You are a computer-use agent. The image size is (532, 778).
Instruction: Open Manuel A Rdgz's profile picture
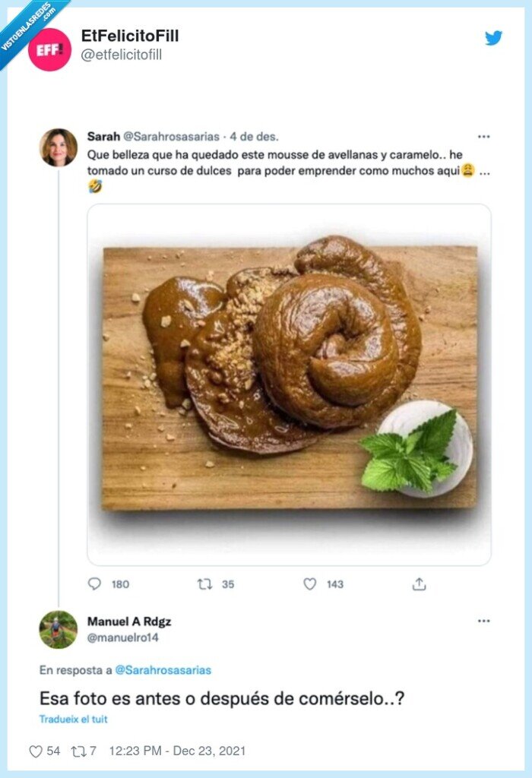pyautogui.click(x=58, y=629)
